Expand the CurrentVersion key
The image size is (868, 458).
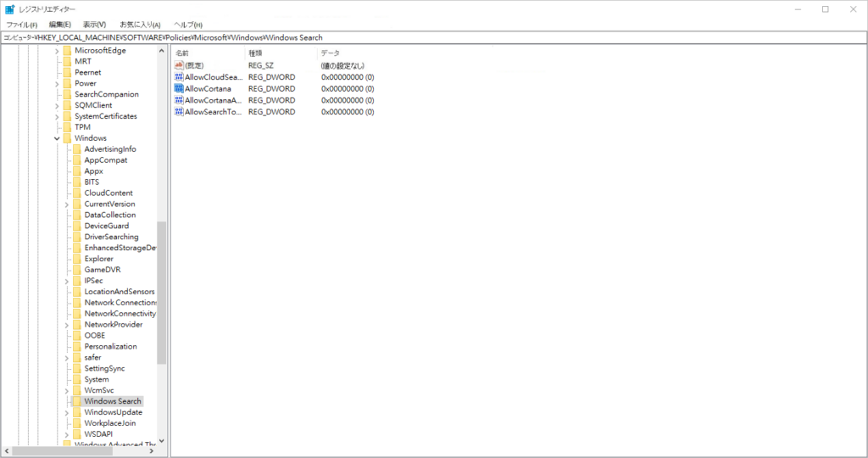point(67,204)
